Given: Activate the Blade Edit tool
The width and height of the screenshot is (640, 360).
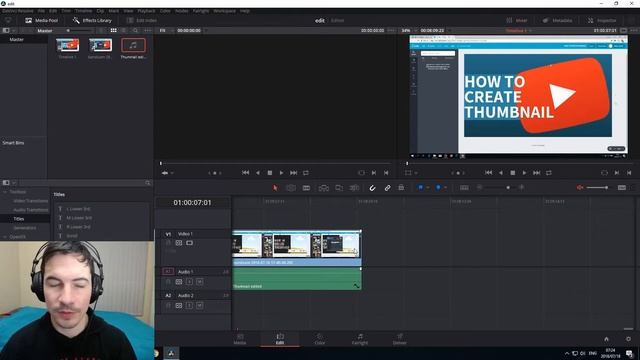Looking at the screenshot, I should click(x=306, y=188).
